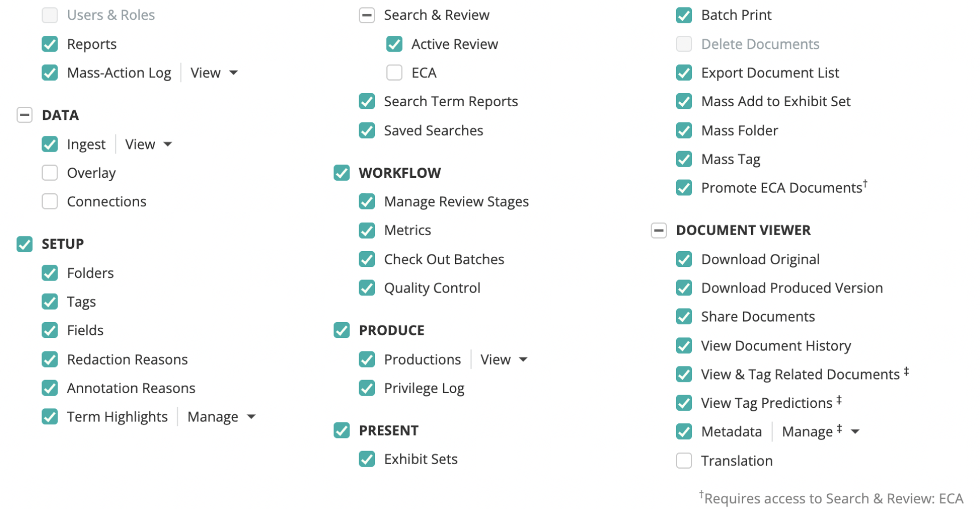Viewport: 980px width, 509px height.
Task: Uncheck the WORKFLOW section checkbox
Action: 341,173
